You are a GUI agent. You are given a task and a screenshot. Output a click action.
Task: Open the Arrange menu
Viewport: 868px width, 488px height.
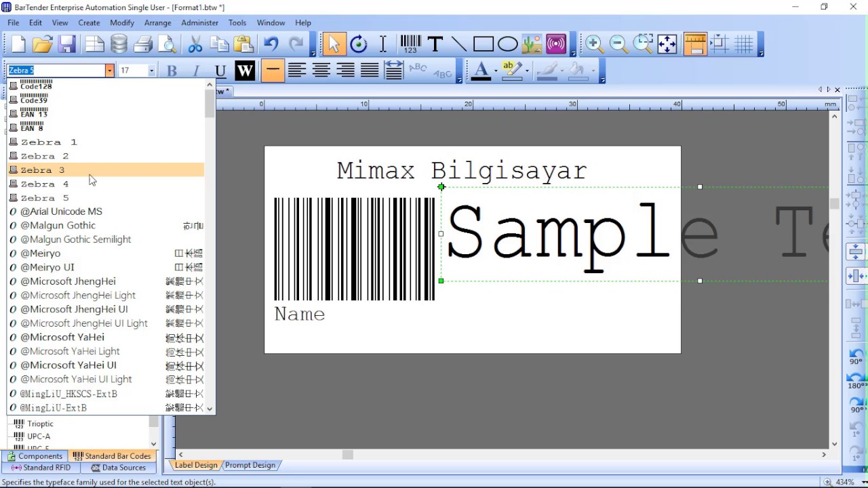[158, 22]
